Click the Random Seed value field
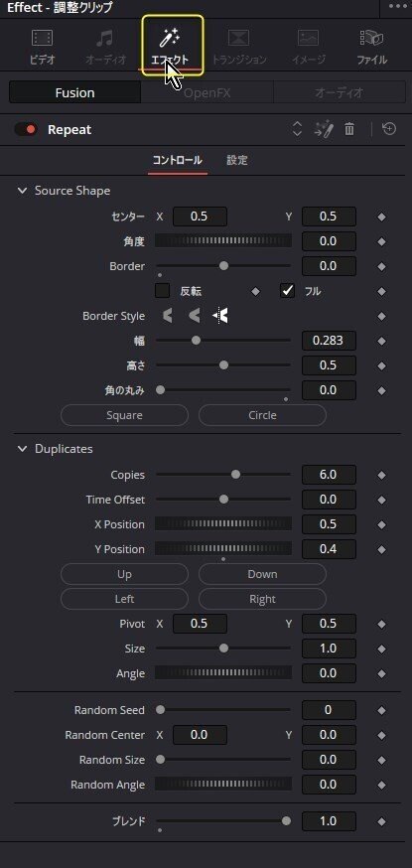 point(329,710)
